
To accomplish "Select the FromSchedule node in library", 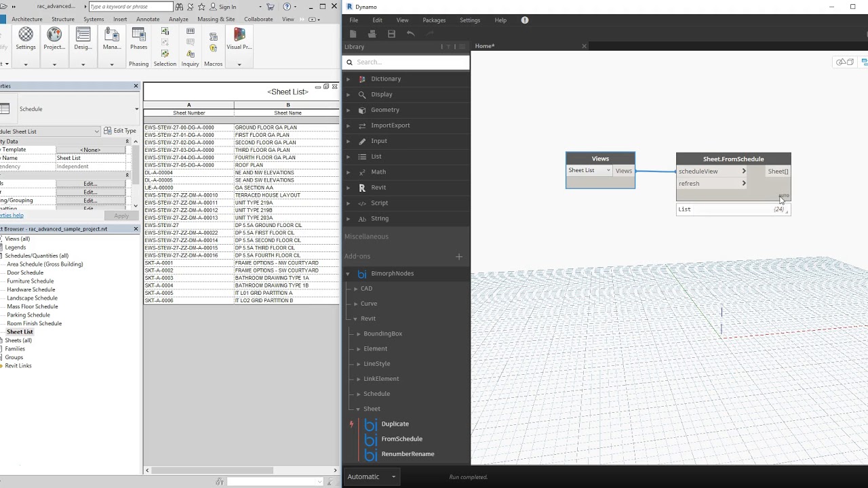I will tap(401, 439).
